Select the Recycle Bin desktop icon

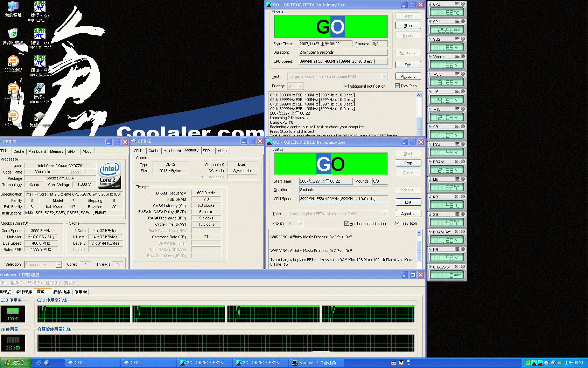coord(13,36)
